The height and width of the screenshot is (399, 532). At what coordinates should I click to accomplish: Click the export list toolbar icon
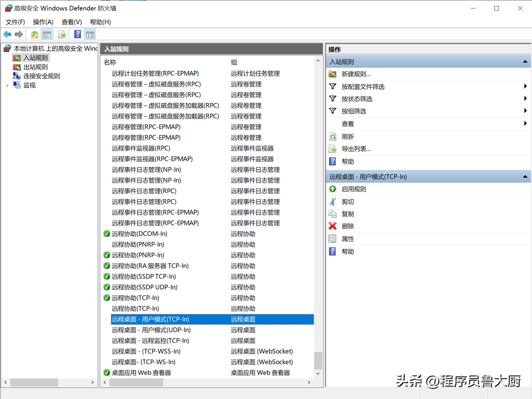click(x=62, y=34)
